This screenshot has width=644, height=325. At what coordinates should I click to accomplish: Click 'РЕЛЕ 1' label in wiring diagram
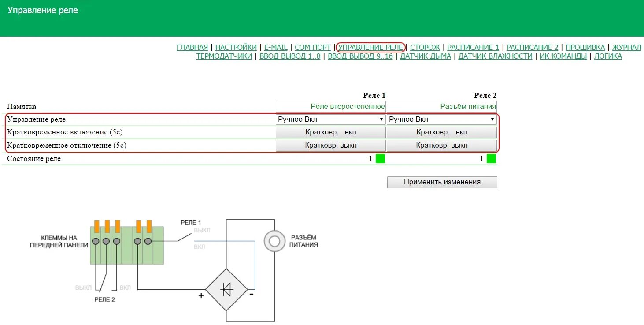(191, 223)
